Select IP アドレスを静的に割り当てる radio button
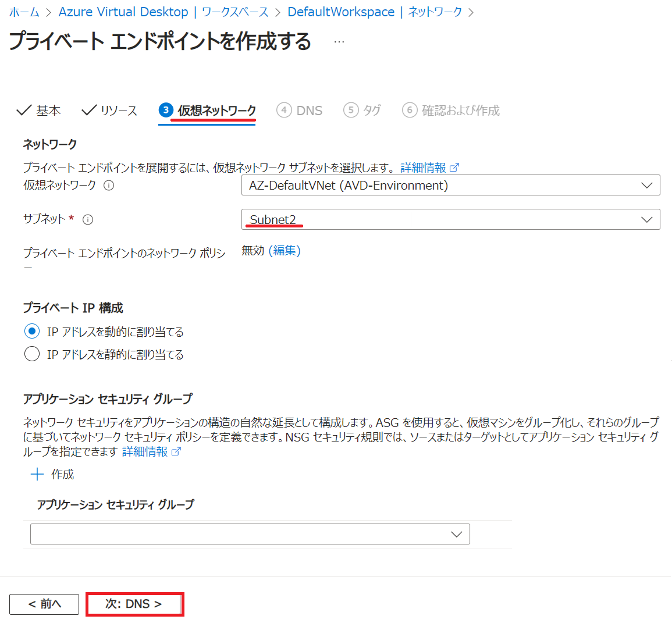The height and width of the screenshot is (623, 672). tap(32, 354)
